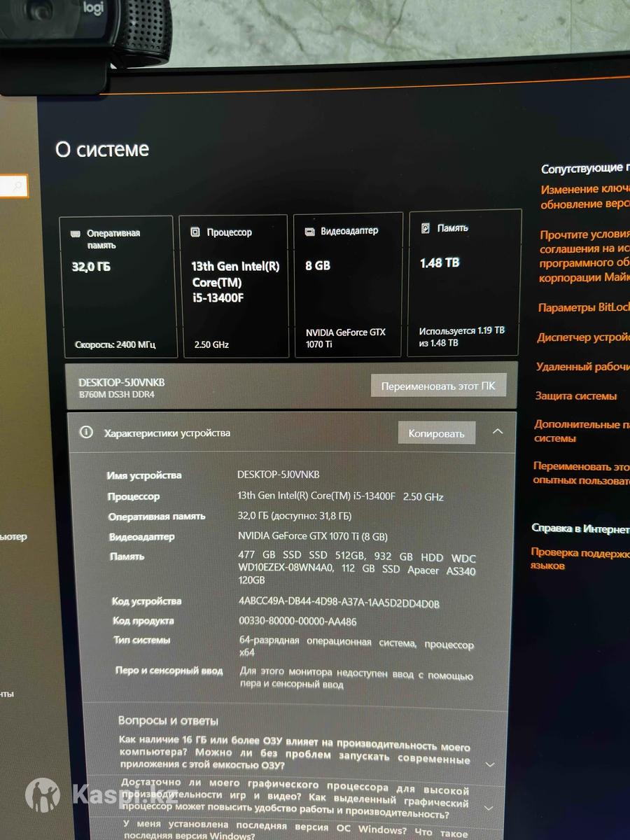Viewport: 630px width, 840px height.
Task: Open Диспетчер устройств link
Action: click(582, 337)
